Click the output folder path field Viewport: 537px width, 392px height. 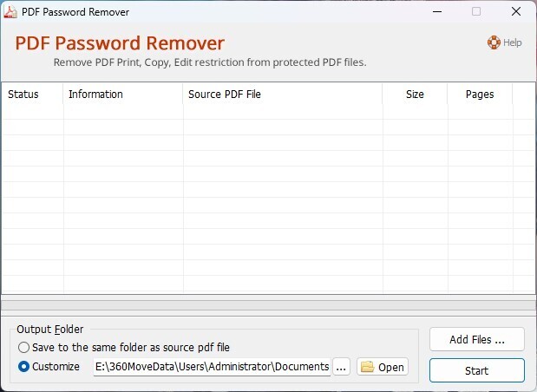tap(212, 367)
